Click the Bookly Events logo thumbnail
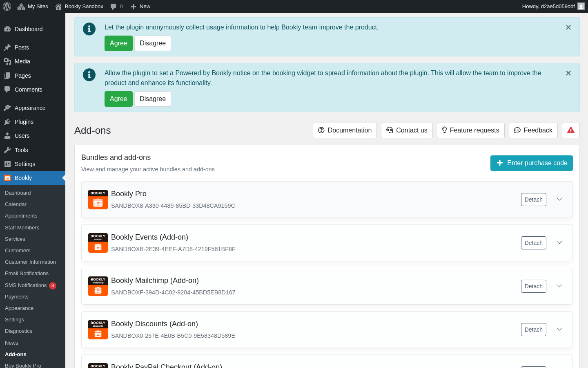This screenshot has width=588, height=368. coord(98,243)
